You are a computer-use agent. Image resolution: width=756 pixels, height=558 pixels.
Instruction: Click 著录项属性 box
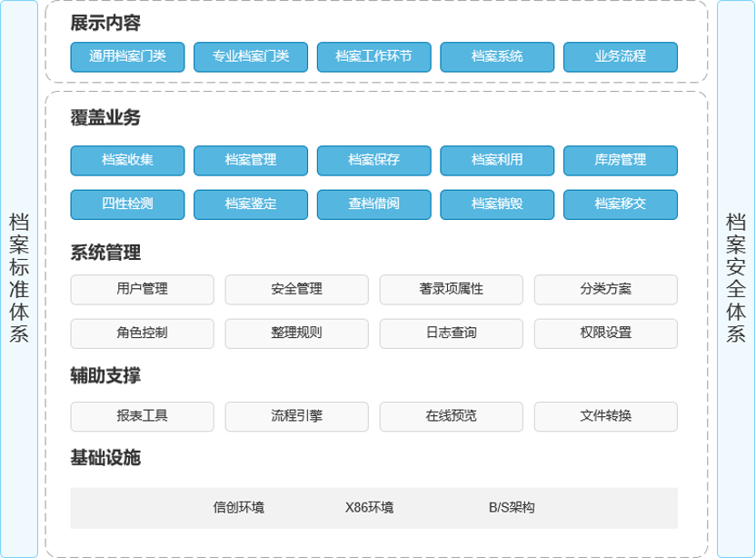[x=452, y=289]
